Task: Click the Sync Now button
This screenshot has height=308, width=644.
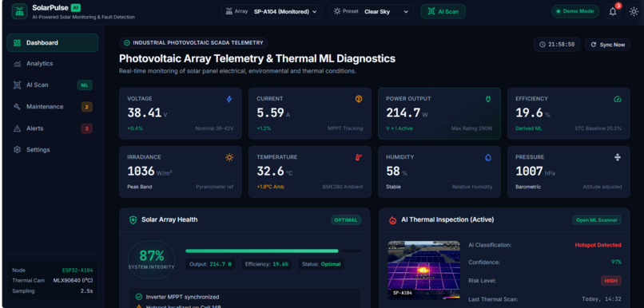Action: pos(608,45)
